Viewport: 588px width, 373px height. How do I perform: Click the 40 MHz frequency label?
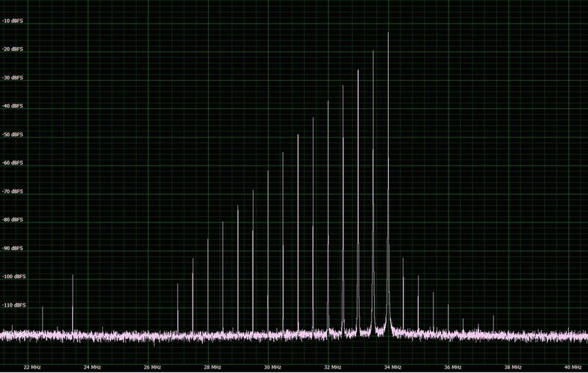(573, 367)
